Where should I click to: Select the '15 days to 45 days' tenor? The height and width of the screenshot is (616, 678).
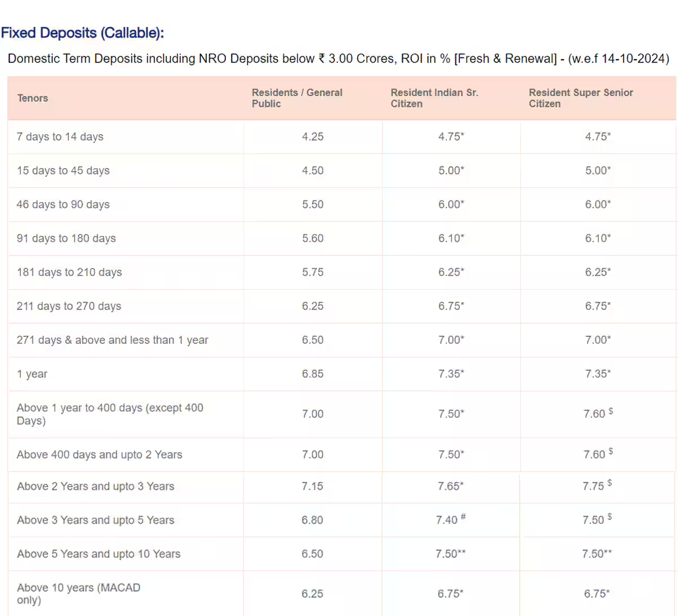[x=63, y=171]
